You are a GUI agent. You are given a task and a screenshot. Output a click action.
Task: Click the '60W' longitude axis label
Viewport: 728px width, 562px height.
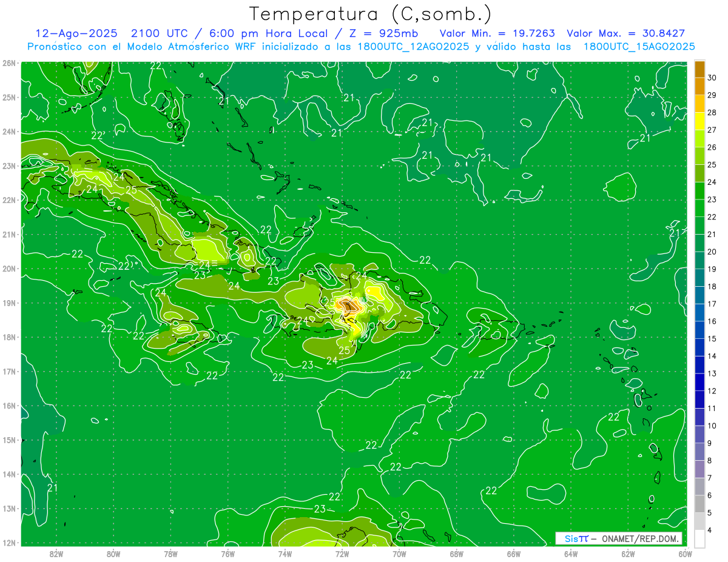[x=684, y=554]
